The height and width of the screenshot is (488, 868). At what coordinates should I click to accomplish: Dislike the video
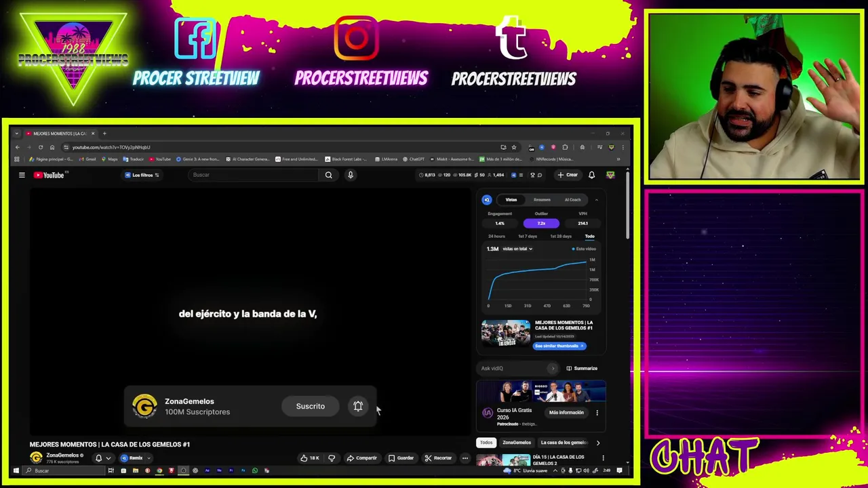332,458
